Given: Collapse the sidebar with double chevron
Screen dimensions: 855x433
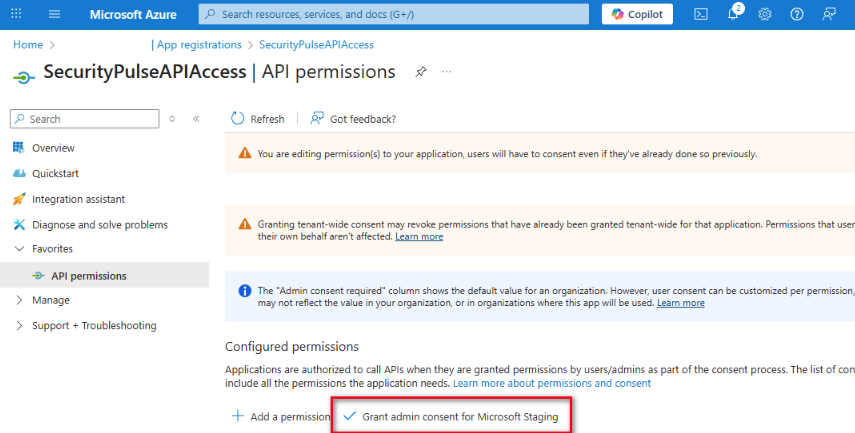Looking at the screenshot, I should coord(196,119).
